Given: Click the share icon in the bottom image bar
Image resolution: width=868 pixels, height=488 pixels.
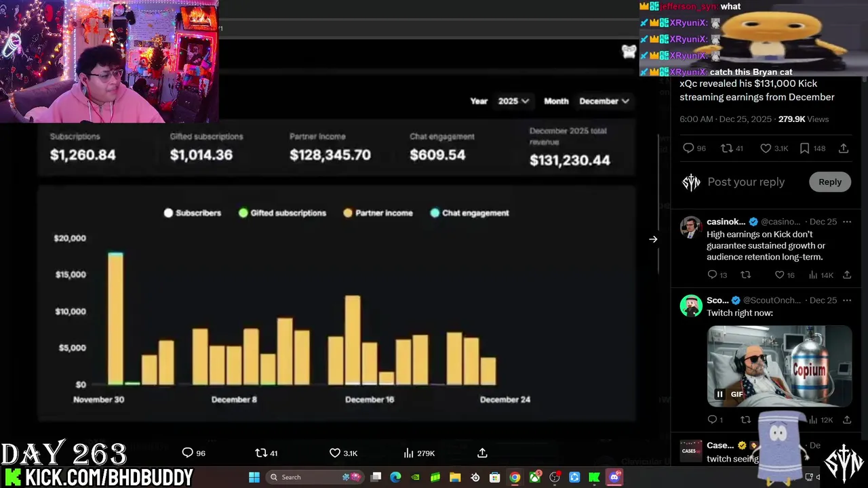Looking at the screenshot, I should (482, 453).
